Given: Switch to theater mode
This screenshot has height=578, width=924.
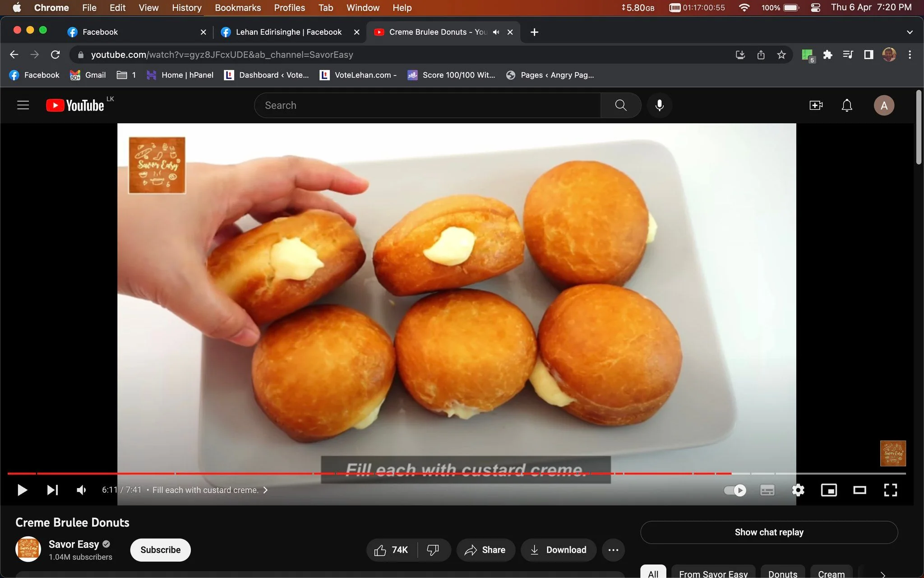Looking at the screenshot, I should point(859,490).
